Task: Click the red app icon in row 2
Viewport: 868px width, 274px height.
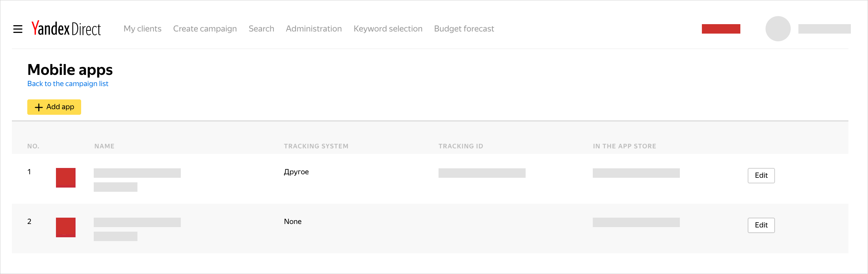Action: pos(66,227)
